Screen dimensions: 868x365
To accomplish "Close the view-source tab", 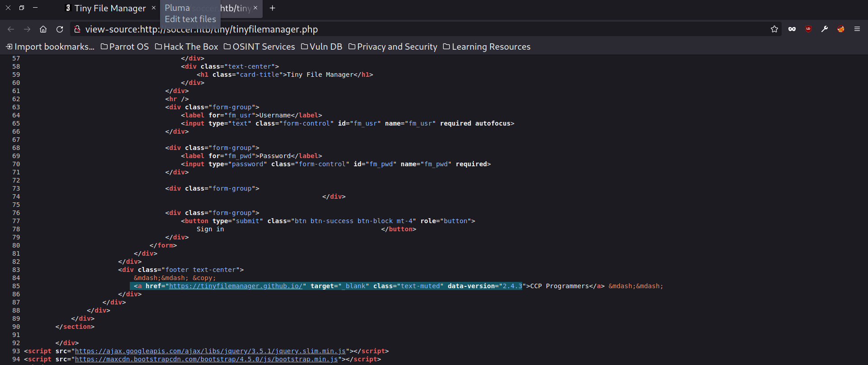I will click(255, 8).
